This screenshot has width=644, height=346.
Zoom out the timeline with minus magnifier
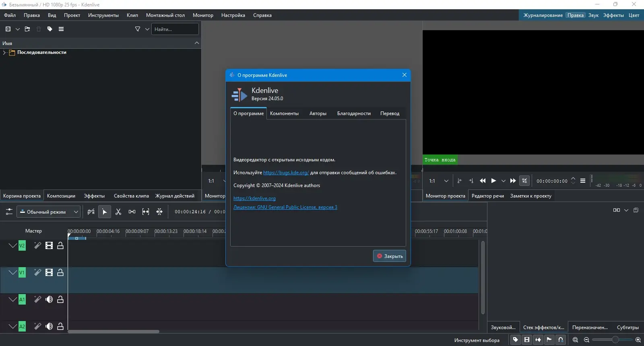point(587,340)
